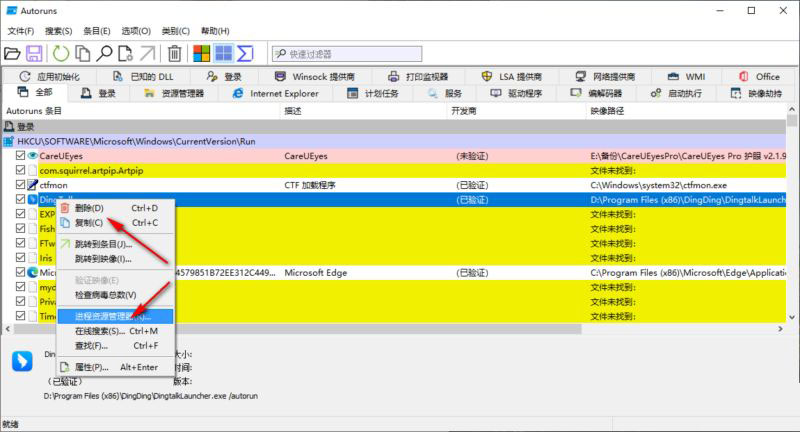Click the trash can delete toolbar icon

(174, 54)
